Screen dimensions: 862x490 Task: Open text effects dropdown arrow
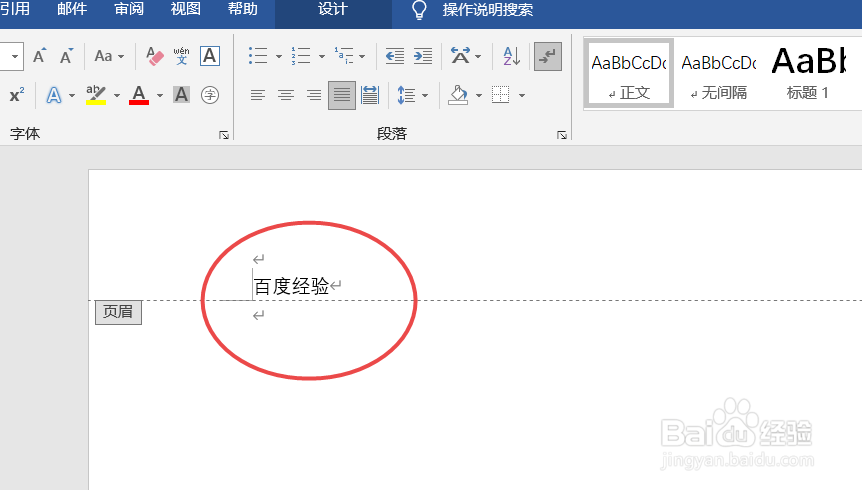point(71,96)
